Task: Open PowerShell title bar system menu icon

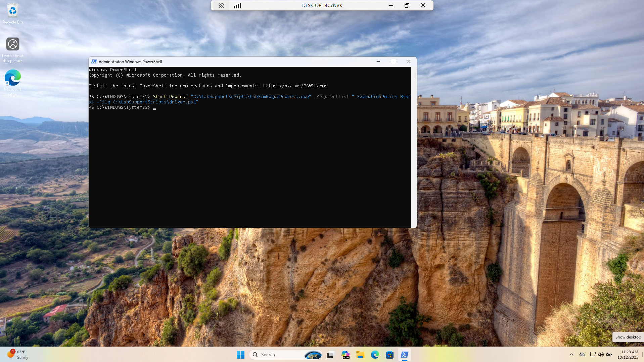Action: [x=94, y=61]
